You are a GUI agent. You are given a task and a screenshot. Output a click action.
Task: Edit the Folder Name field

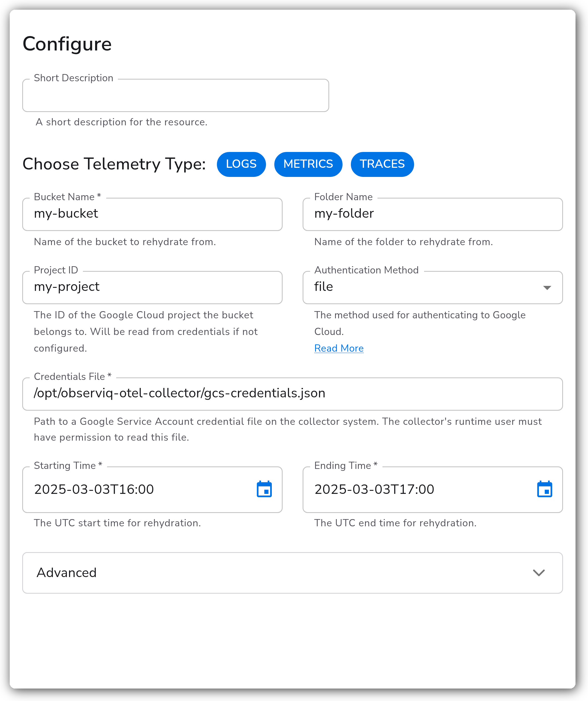[432, 214]
